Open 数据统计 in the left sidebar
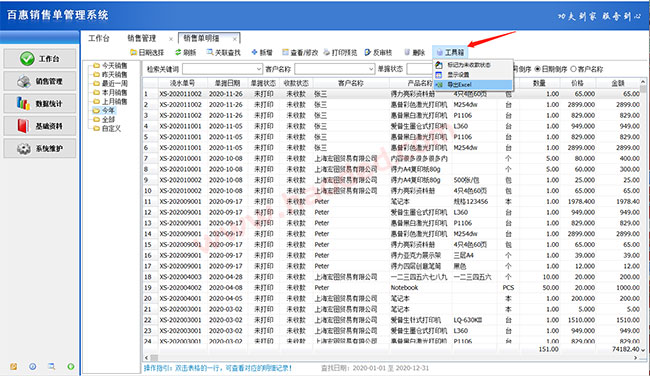 (40, 104)
